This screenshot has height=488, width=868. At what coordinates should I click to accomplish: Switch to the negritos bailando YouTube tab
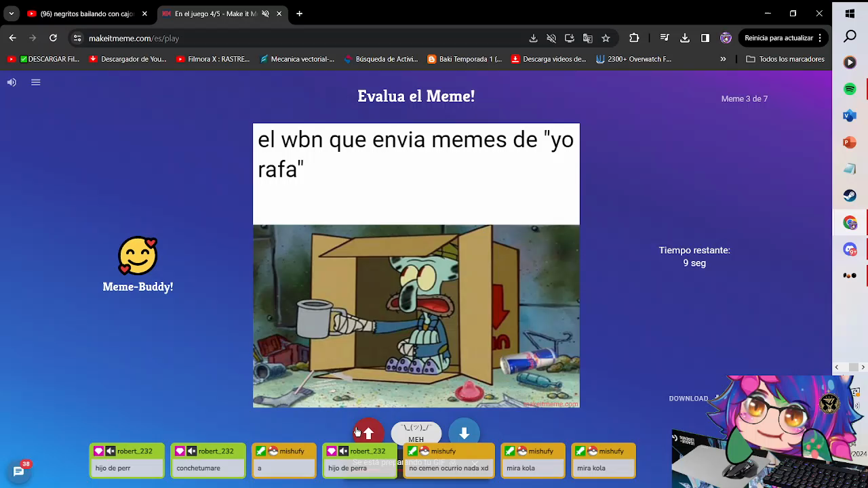pyautogui.click(x=87, y=14)
